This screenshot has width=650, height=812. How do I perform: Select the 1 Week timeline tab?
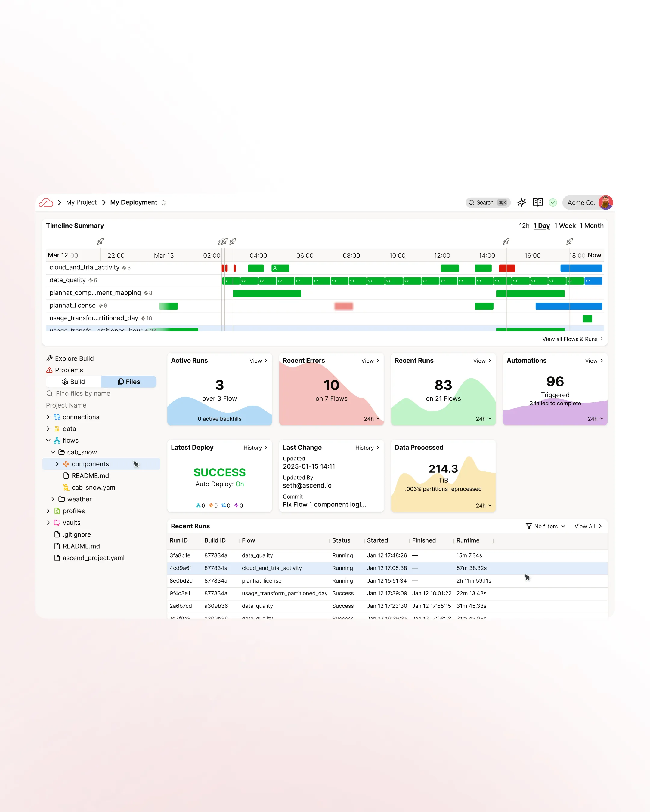coord(565,226)
